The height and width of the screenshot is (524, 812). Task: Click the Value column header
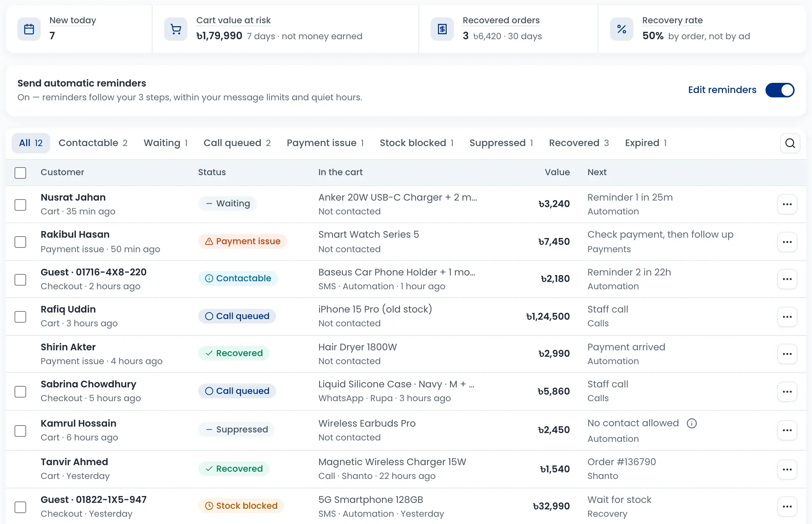coord(557,172)
